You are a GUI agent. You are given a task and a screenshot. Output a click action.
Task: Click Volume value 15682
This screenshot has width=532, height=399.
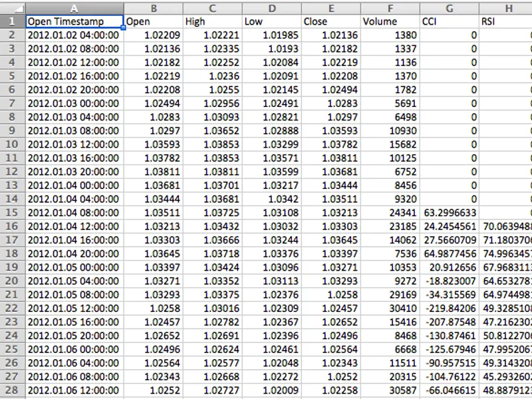coord(390,144)
